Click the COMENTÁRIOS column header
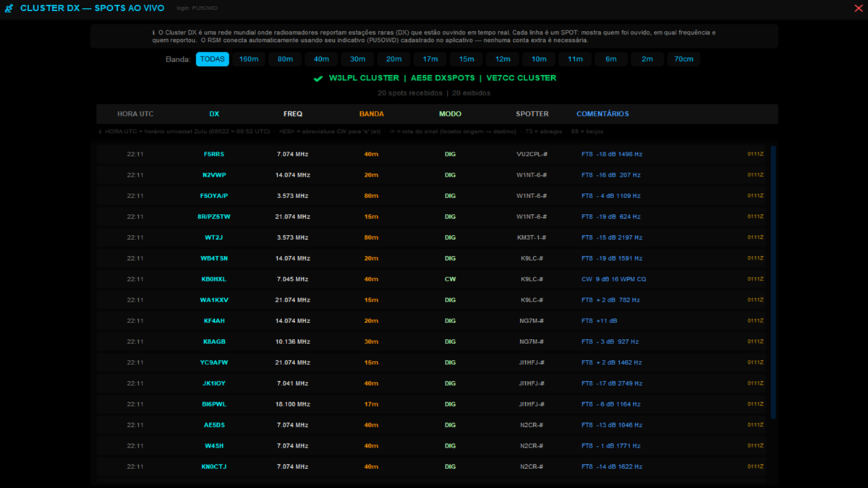 [x=603, y=114]
